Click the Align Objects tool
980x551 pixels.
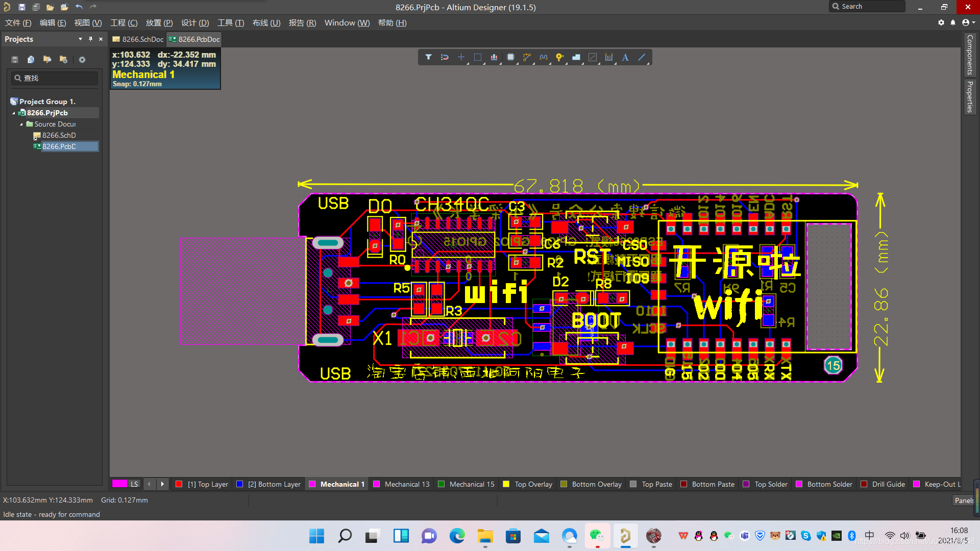494,57
